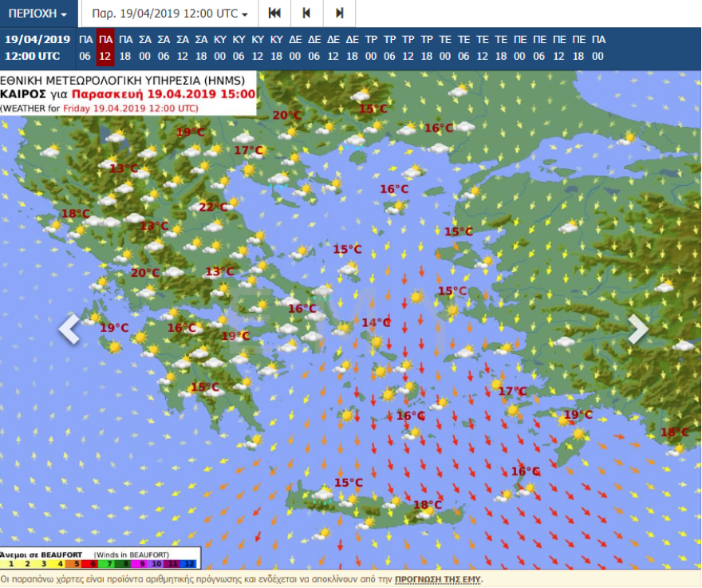Select the first ΠΑ 06 timeline slot
This screenshot has height=588, width=702.
pyautogui.click(x=85, y=48)
